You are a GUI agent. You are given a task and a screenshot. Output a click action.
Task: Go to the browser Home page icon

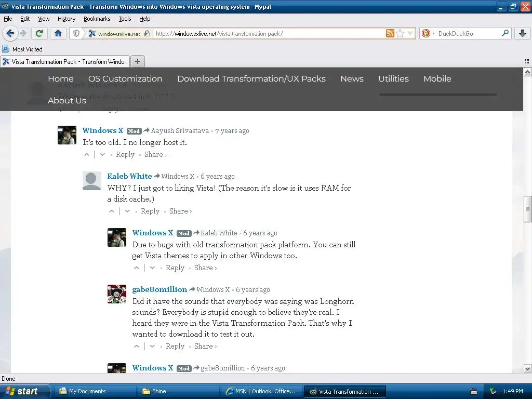(58, 33)
